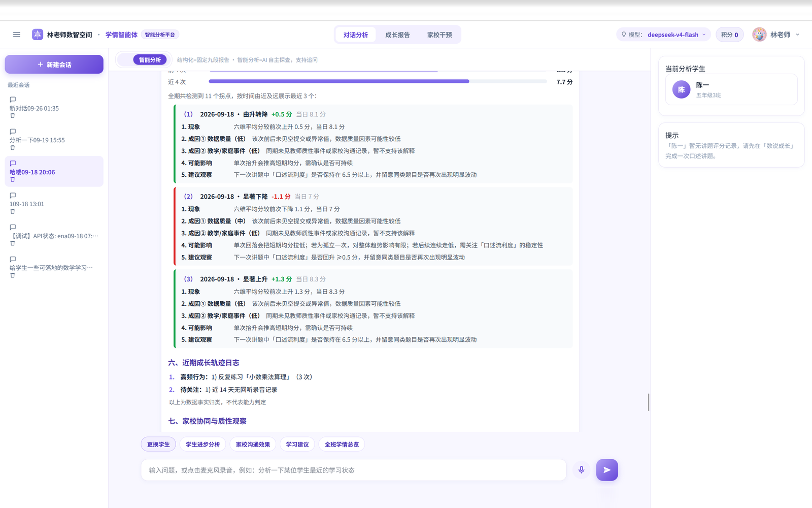The width and height of the screenshot is (812, 508).
Task: Click the chat content vertical scrollbar
Action: pyautogui.click(x=649, y=402)
